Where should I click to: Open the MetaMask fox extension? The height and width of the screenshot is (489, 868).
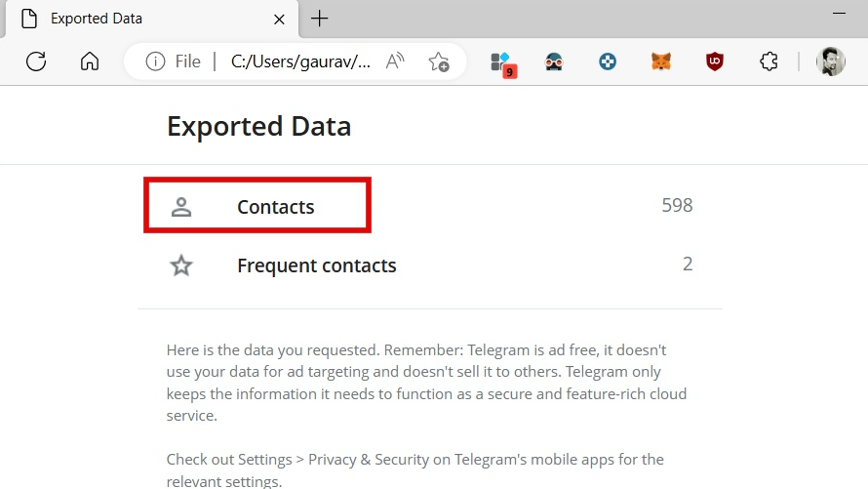click(x=661, y=61)
